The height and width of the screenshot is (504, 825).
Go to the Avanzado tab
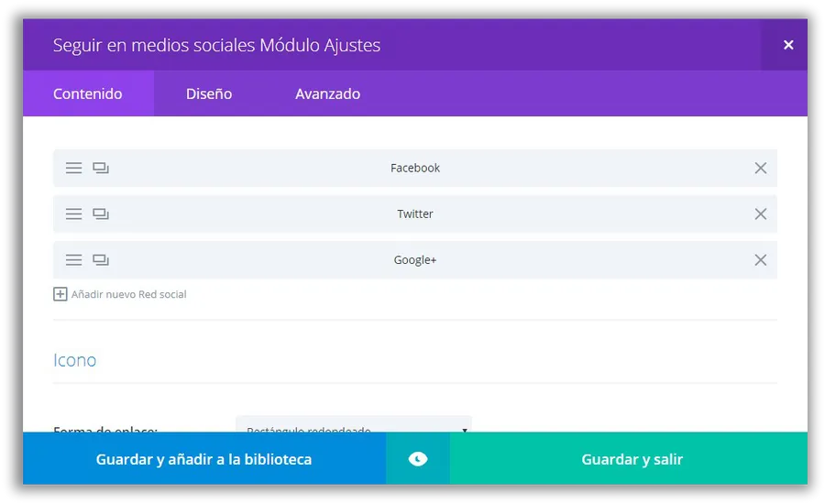point(327,93)
